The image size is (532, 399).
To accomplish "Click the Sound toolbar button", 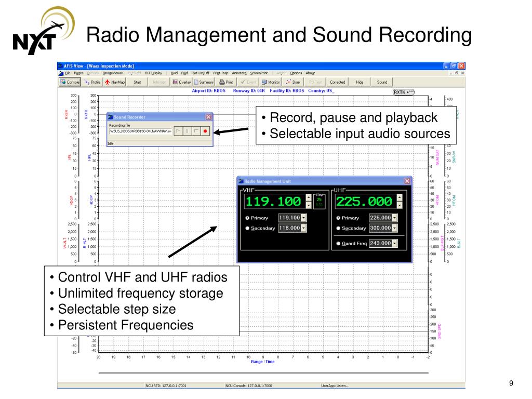I will point(382,82).
